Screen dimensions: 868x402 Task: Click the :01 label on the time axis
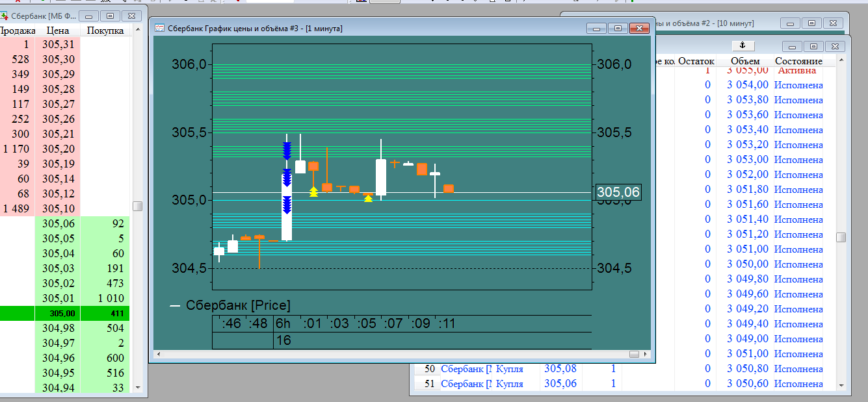(313, 323)
